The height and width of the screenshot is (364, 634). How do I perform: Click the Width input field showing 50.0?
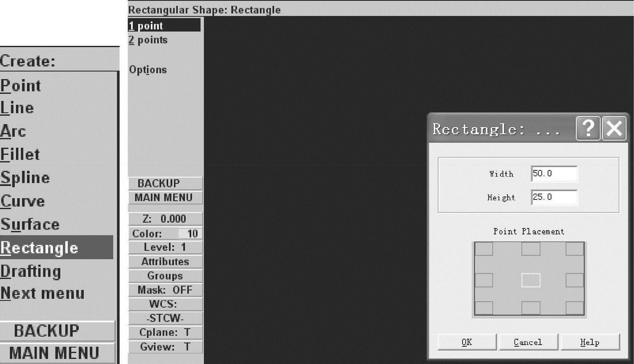pos(554,174)
